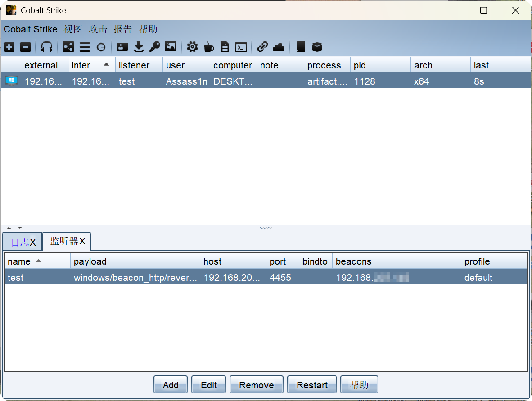
Task: Select listener payload windows/beacon_http/rever...
Action: 135,278
